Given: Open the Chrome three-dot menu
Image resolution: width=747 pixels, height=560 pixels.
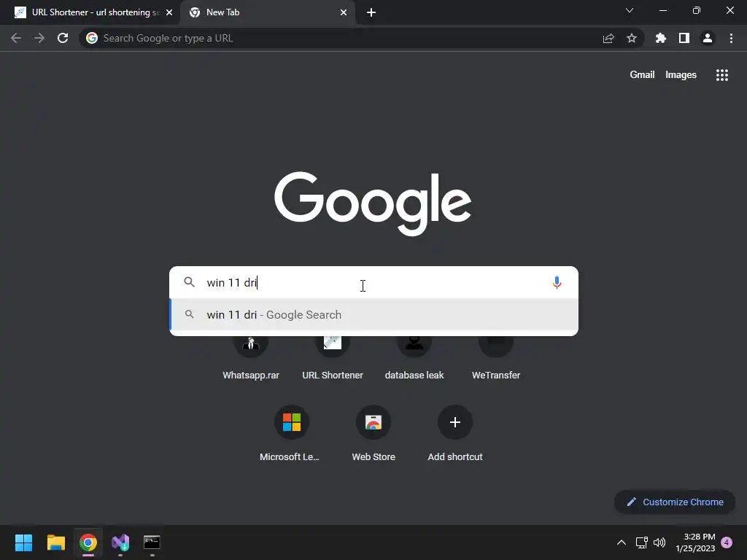Looking at the screenshot, I should tap(731, 38).
